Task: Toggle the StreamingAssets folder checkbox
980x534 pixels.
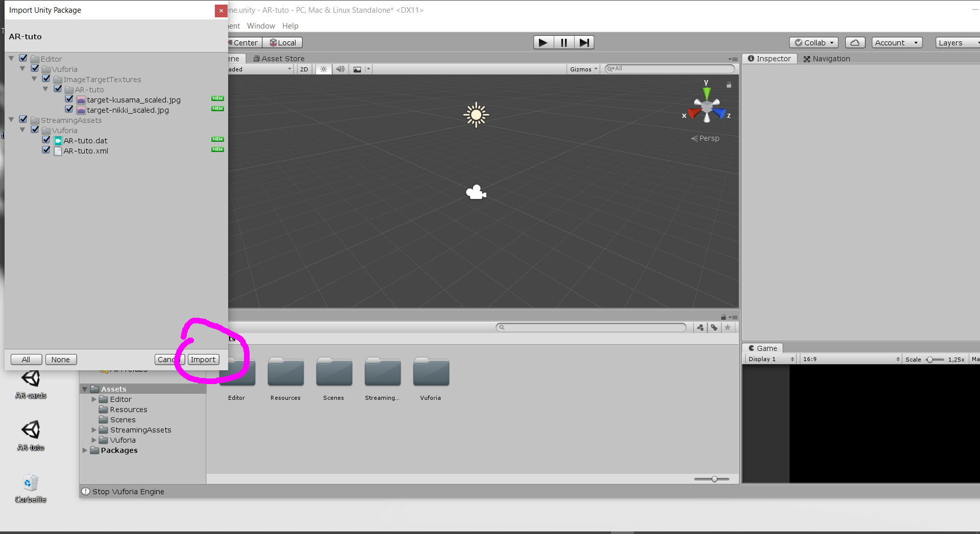Action: (x=23, y=119)
